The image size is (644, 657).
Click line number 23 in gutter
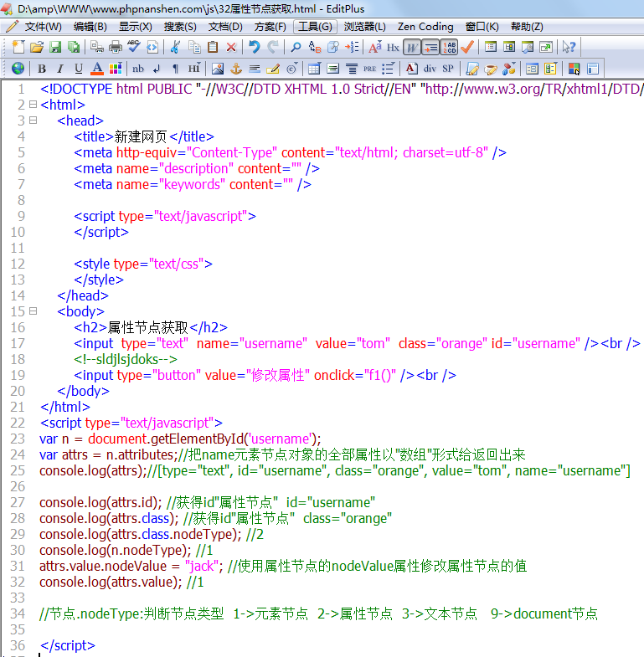click(18, 439)
